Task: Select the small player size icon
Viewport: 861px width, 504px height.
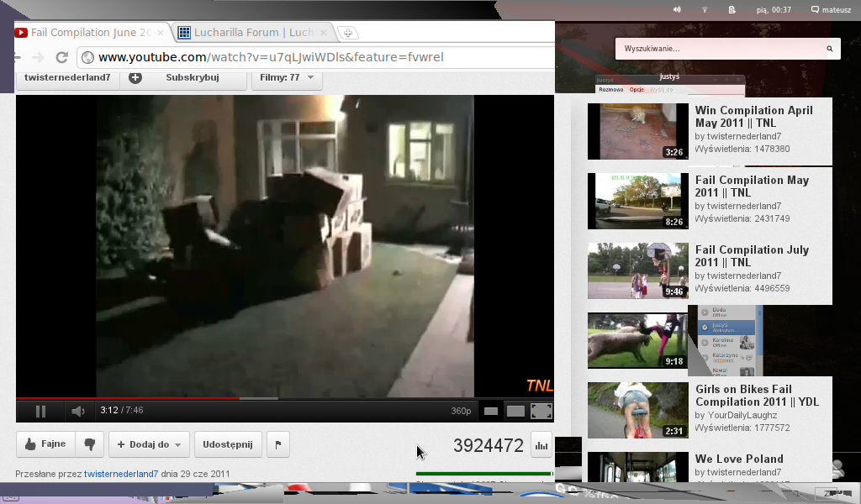Action: coord(491,412)
